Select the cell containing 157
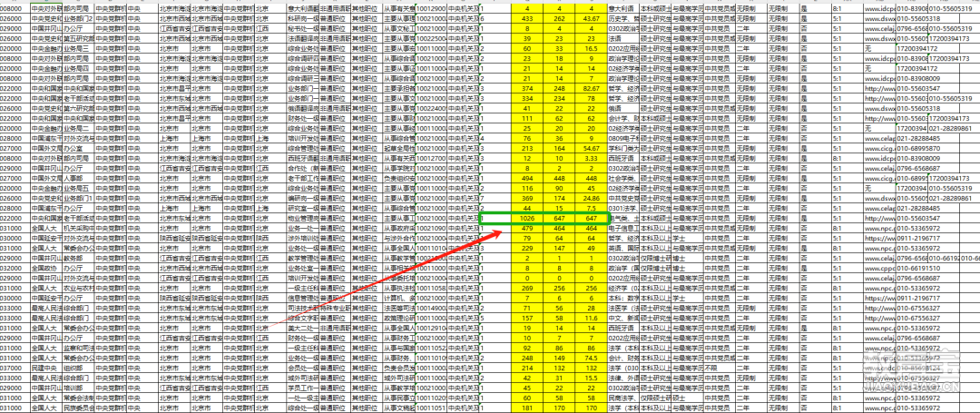980x413 pixels. click(527, 318)
